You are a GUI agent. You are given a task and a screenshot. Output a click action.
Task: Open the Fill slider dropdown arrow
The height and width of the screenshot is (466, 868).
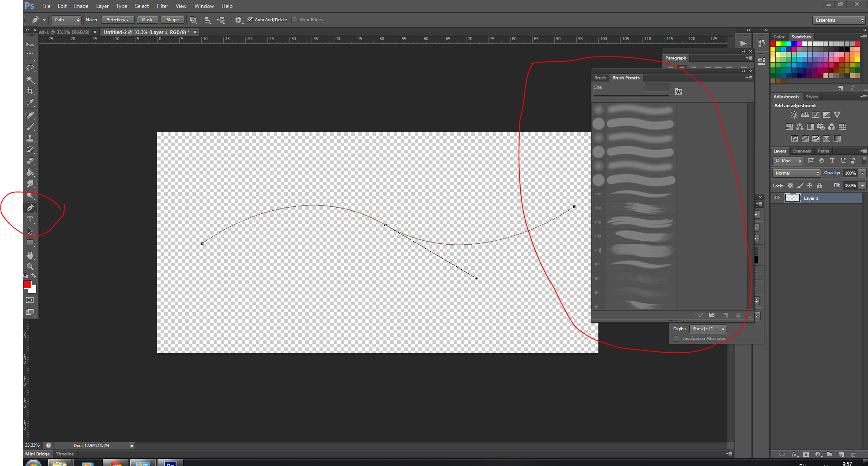(863, 186)
